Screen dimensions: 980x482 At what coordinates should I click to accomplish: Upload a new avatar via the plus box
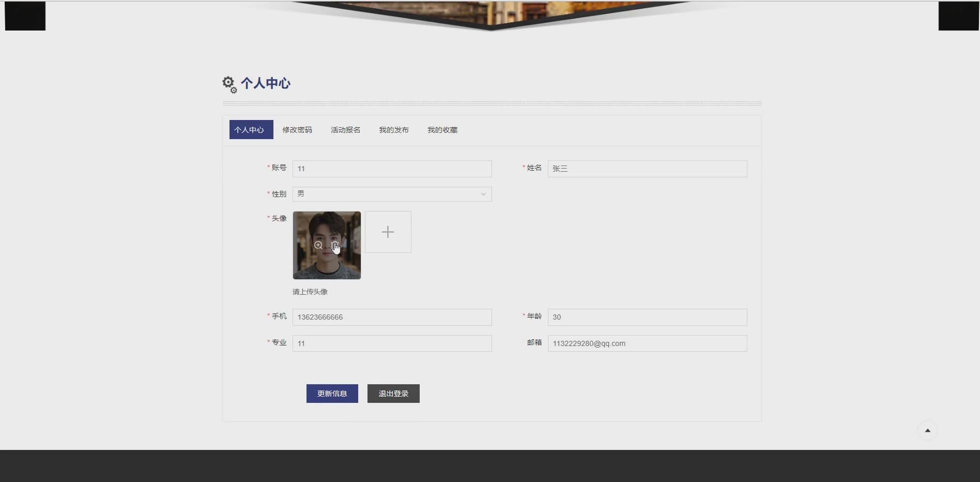388,232
